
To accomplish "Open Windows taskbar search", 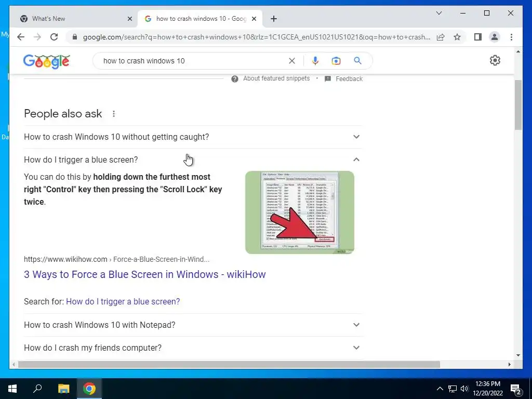I will point(37,389).
